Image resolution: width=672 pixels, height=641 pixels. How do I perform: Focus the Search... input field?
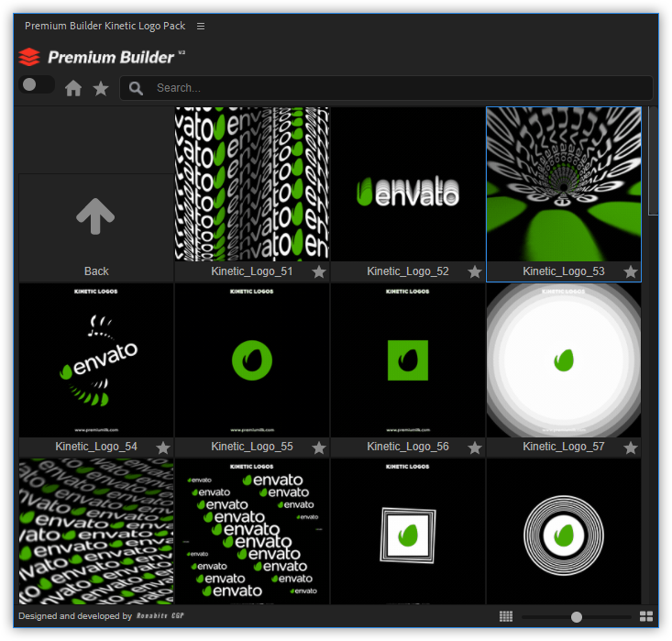[x=386, y=88]
